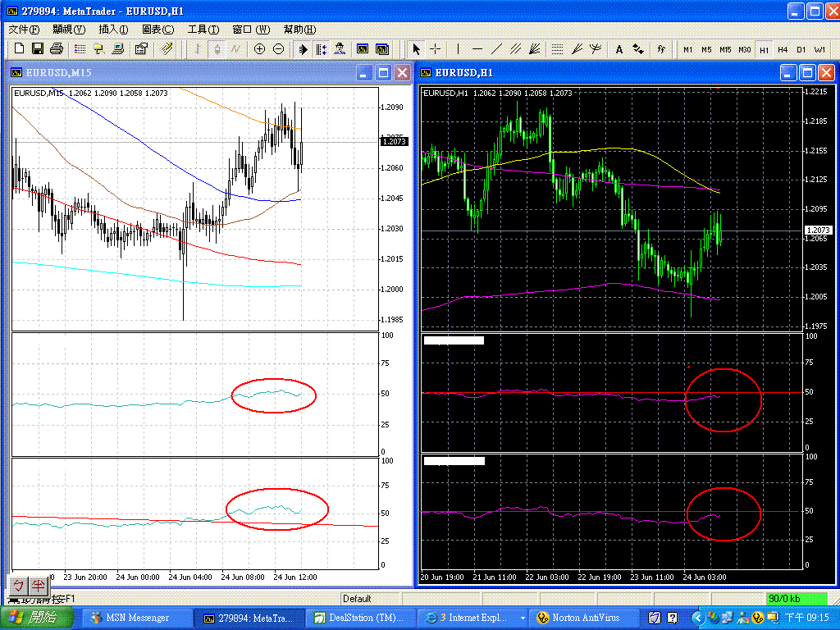The height and width of the screenshot is (630, 840).
Task: Click the 1.2073 price label on M15 chart
Action: tap(395, 141)
